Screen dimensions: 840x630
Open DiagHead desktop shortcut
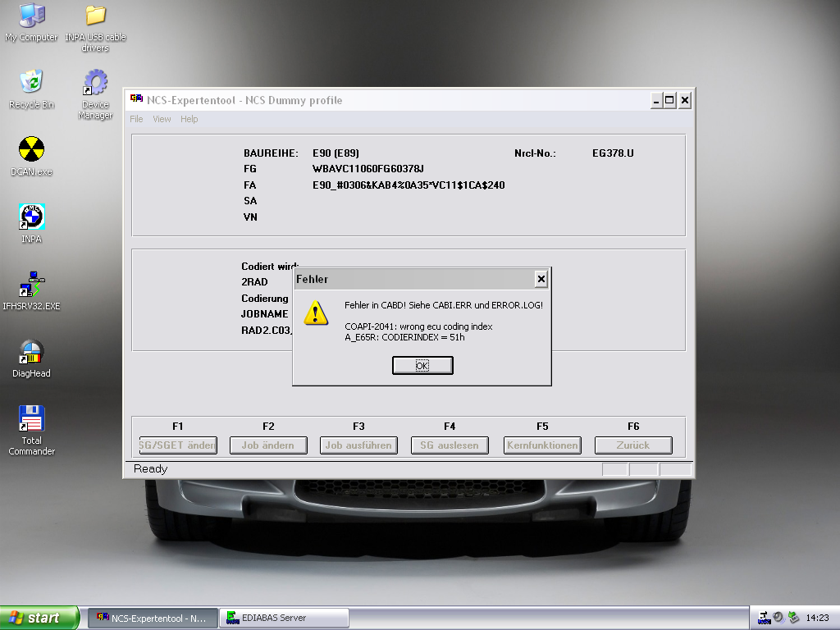pos(31,352)
